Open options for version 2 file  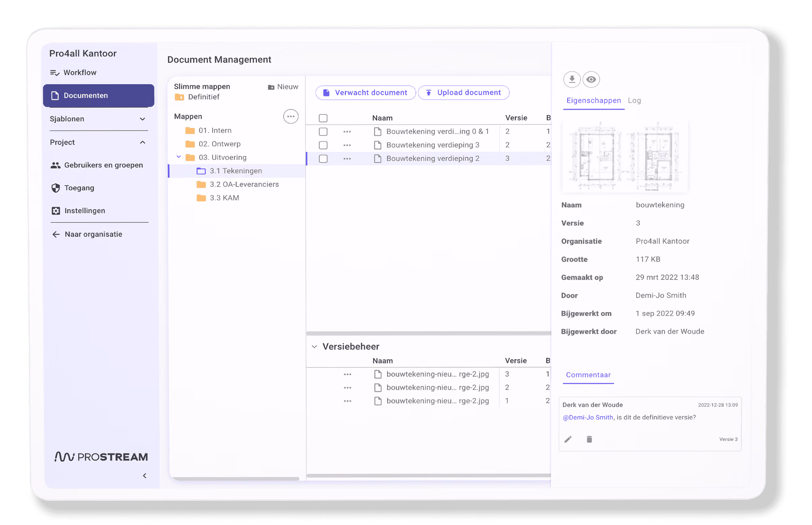pyautogui.click(x=347, y=388)
